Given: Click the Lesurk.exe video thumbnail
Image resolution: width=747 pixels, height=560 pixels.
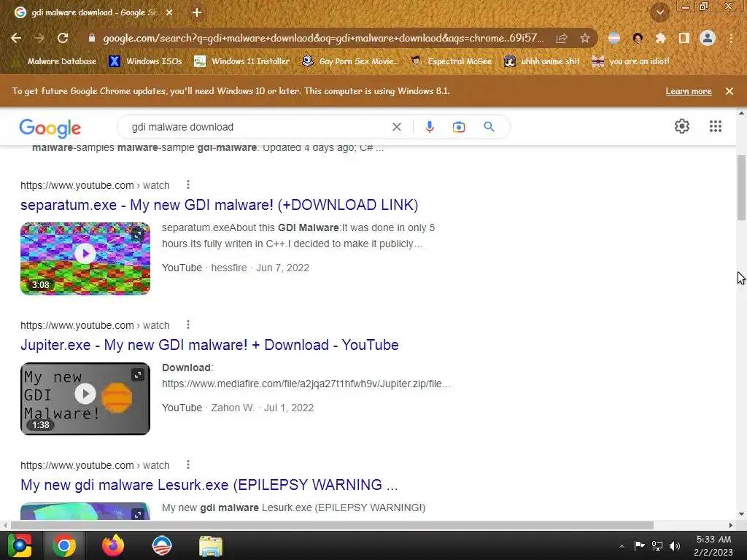Looking at the screenshot, I should point(85,511).
